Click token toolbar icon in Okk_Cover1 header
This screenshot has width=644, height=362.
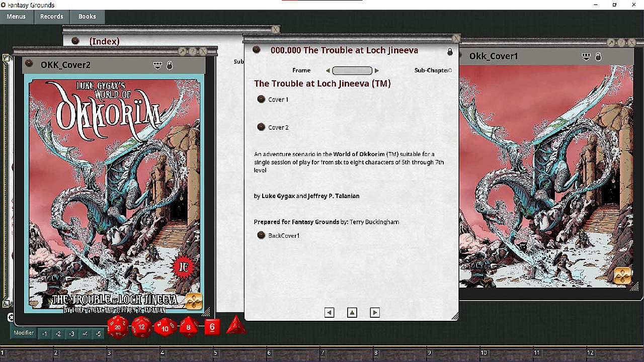tap(586, 56)
